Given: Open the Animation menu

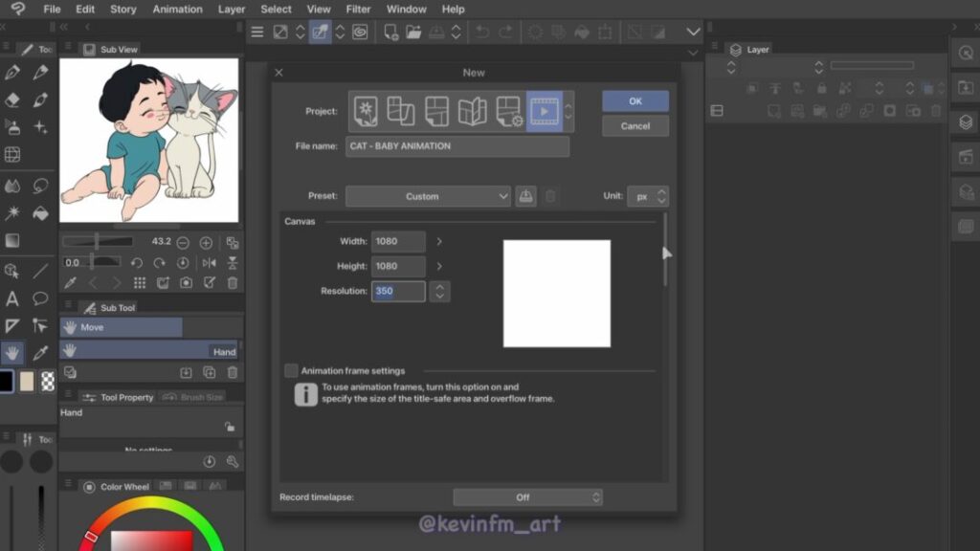Looking at the screenshot, I should click(177, 10).
